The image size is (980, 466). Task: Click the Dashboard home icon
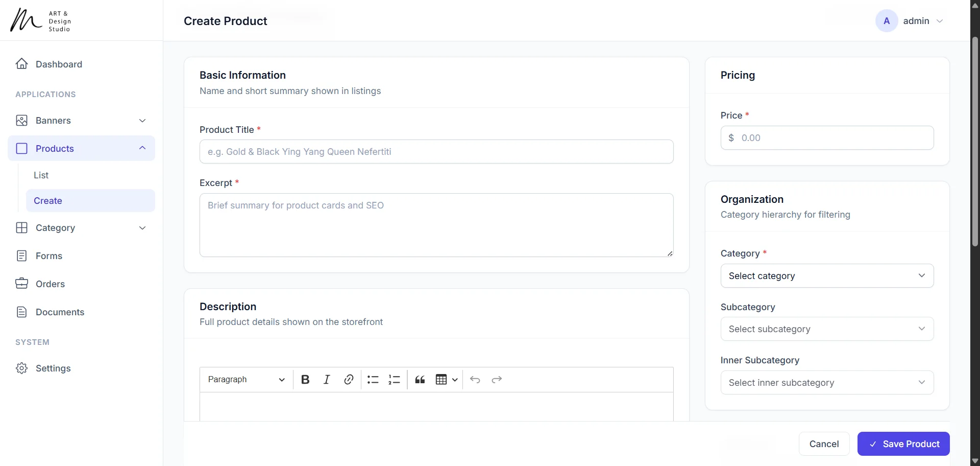21,64
